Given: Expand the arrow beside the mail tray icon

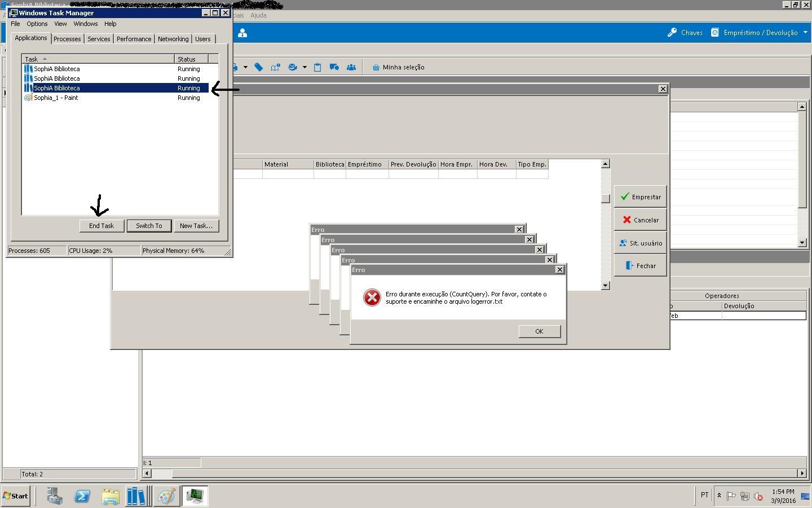Looking at the screenshot, I should (304, 67).
